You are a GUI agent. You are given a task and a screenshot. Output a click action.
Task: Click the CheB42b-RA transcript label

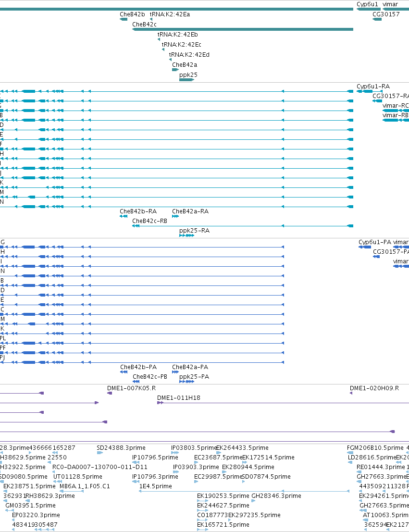(138, 211)
